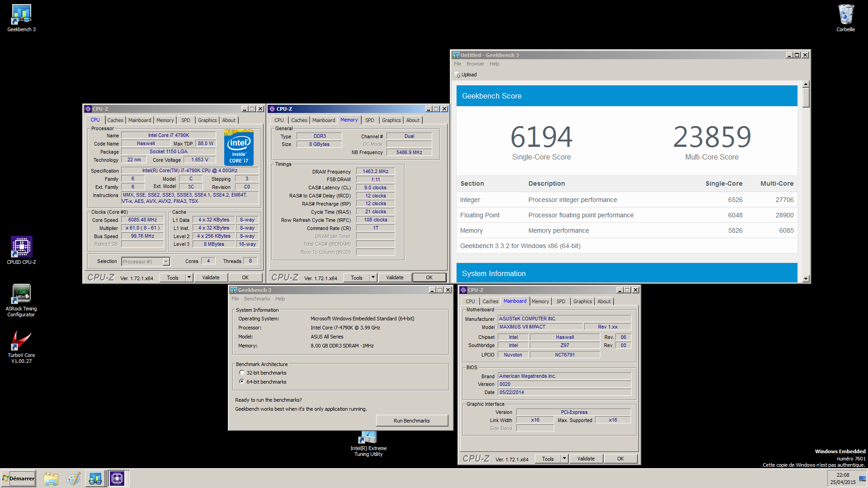Click the Core Voltage 1.653 V field
The height and width of the screenshot is (488, 868).
pyautogui.click(x=199, y=160)
